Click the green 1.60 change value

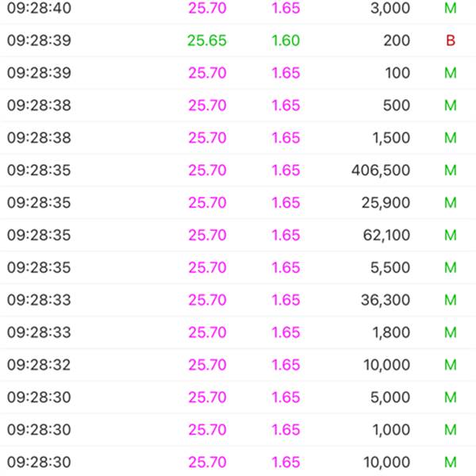tap(286, 40)
